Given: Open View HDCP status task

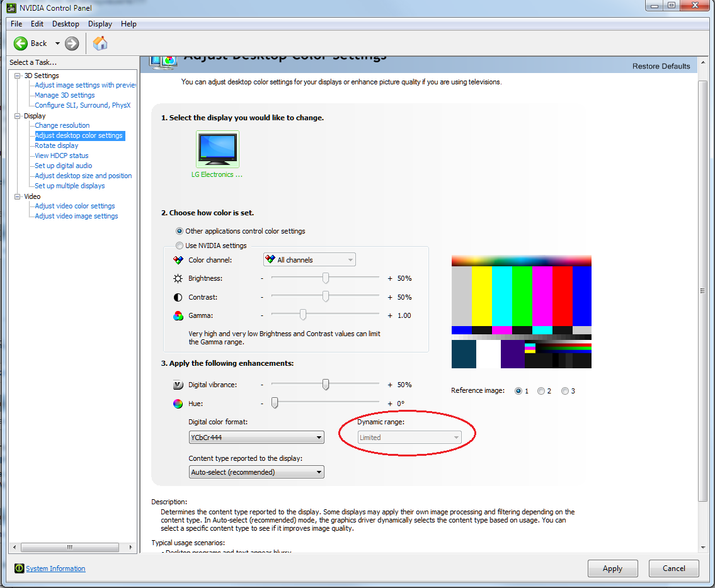Looking at the screenshot, I should [62, 156].
